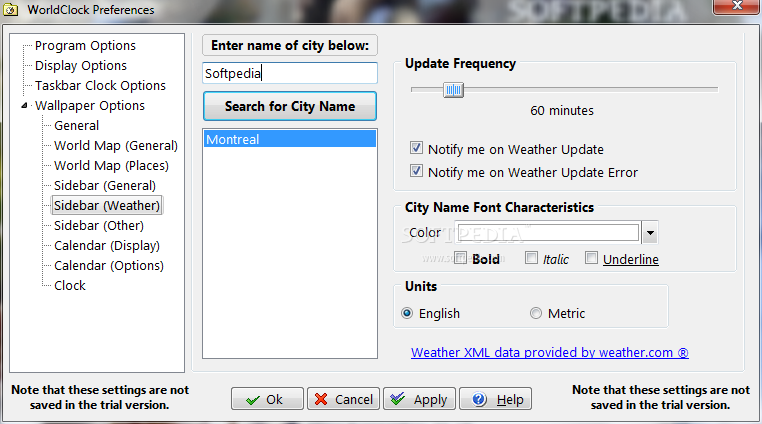Click the city name Color box
This screenshot has height=424, width=762.
548,232
